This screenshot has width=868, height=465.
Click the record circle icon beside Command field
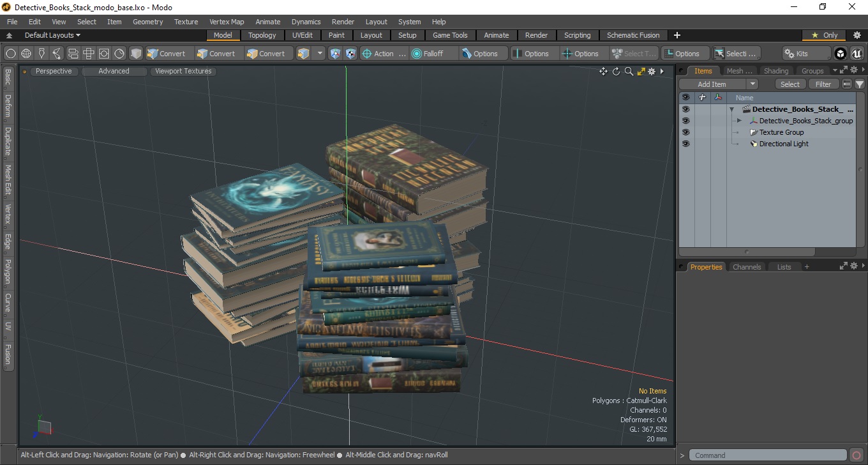click(857, 455)
